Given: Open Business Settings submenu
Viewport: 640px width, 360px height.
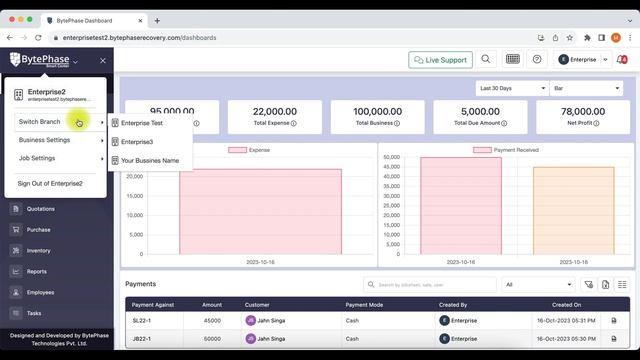Looking at the screenshot, I should (x=60, y=140).
